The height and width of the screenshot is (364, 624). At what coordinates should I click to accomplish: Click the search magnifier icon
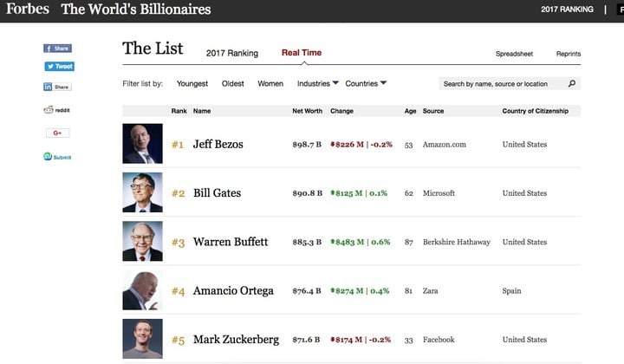[x=572, y=83]
